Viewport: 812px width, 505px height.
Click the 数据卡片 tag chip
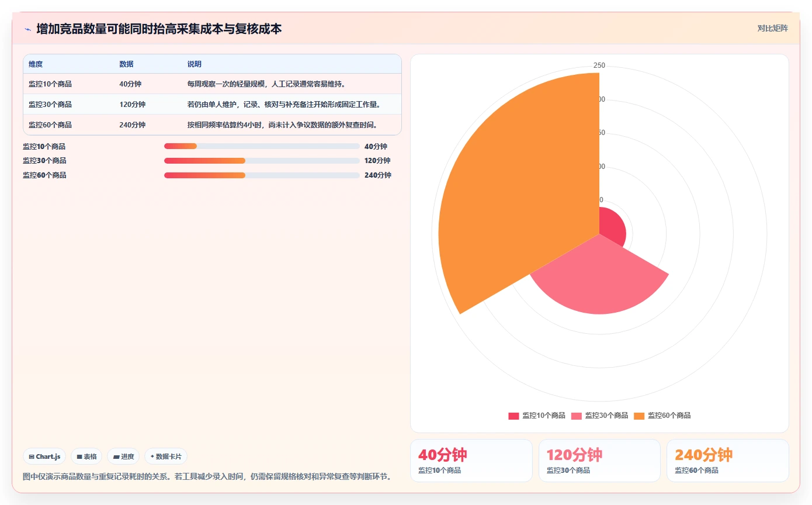coord(166,456)
